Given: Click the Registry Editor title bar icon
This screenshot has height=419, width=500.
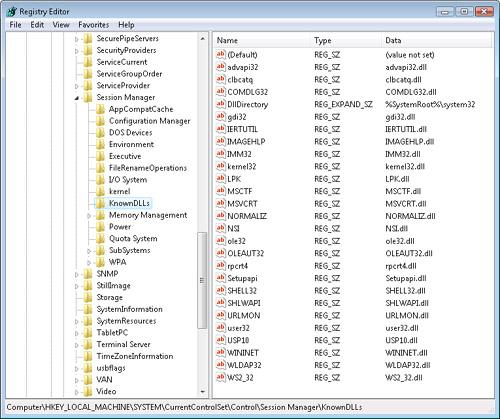Looking at the screenshot, I should pyautogui.click(x=12, y=11).
